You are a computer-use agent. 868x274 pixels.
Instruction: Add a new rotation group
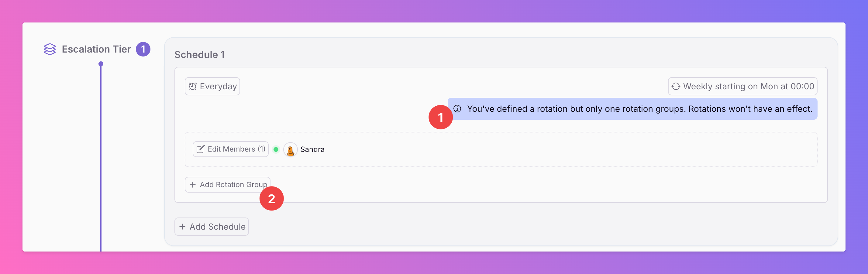[227, 184]
